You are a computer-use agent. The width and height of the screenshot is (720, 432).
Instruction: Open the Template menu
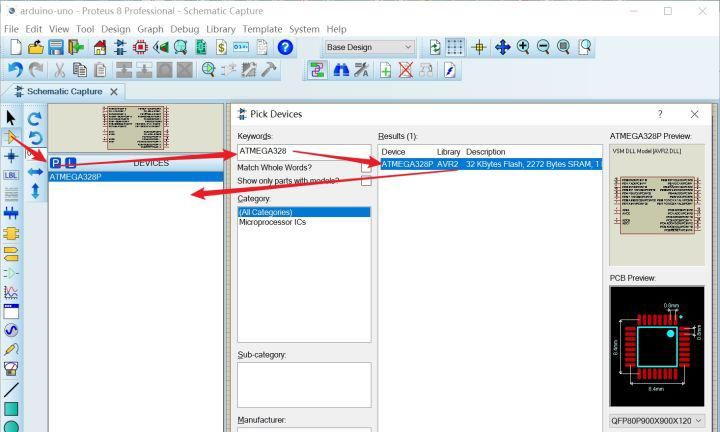tap(262, 29)
